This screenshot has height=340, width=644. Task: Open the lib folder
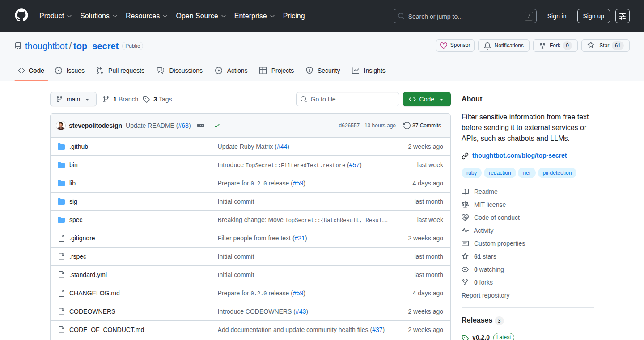(x=72, y=183)
